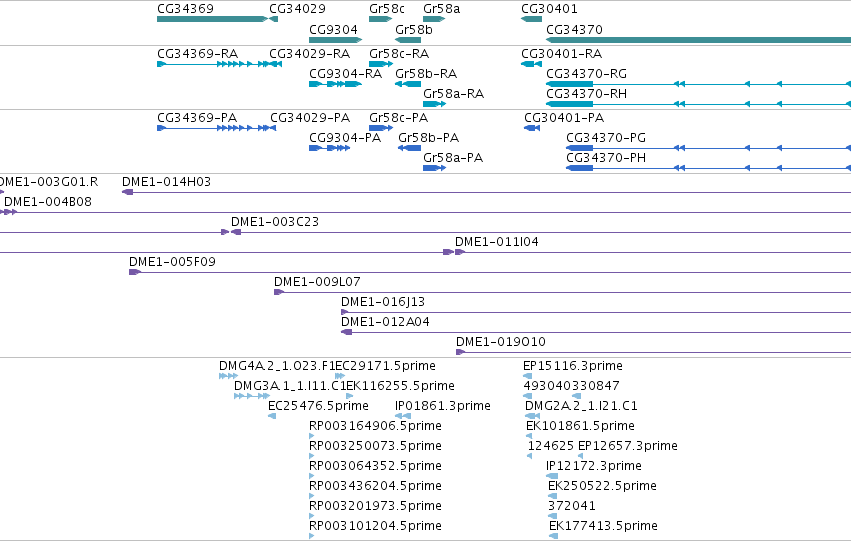Click the Gr58b-PA protein

click(x=409, y=148)
